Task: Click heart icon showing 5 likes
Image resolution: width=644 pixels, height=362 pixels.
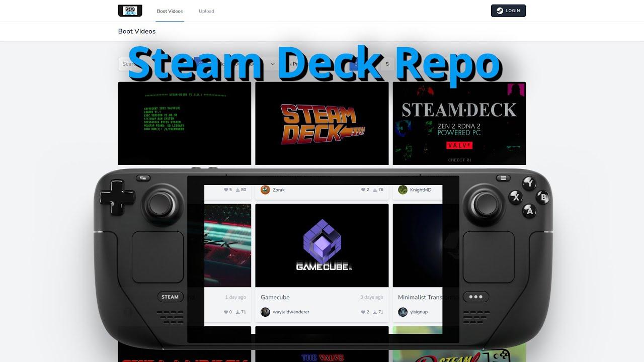Action: (225, 190)
